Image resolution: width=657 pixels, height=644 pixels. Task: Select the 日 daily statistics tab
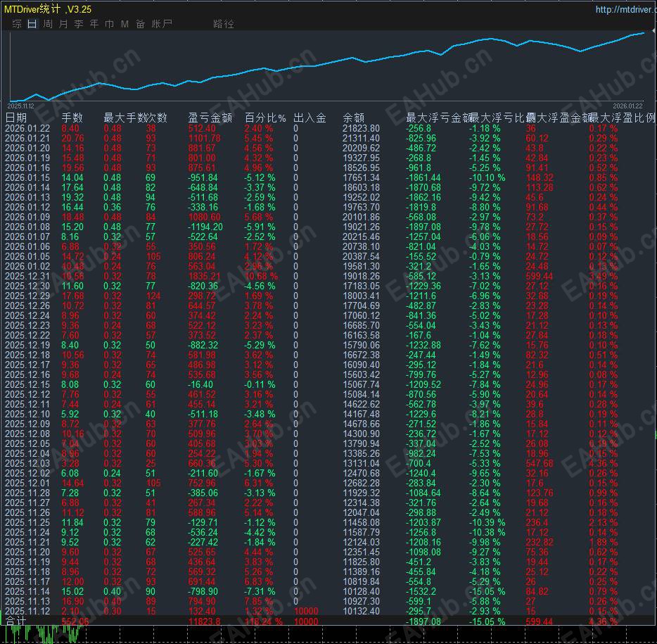coord(32,24)
